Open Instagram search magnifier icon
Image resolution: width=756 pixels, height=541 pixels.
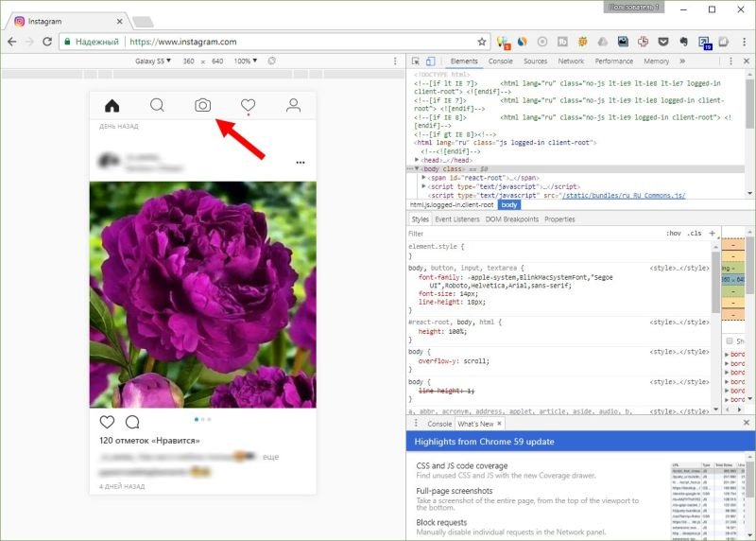(157, 105)
